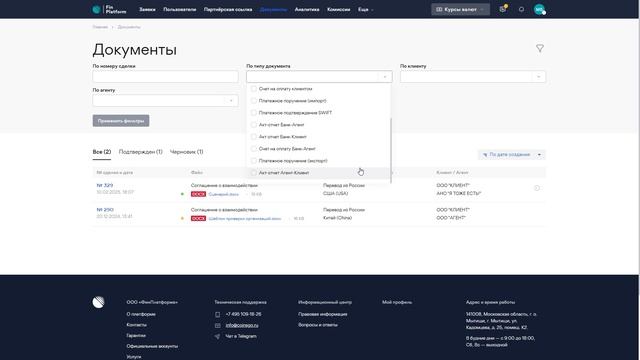Click the Применить фильтры button
Screen dimensions: 640x360
[121, 120]
